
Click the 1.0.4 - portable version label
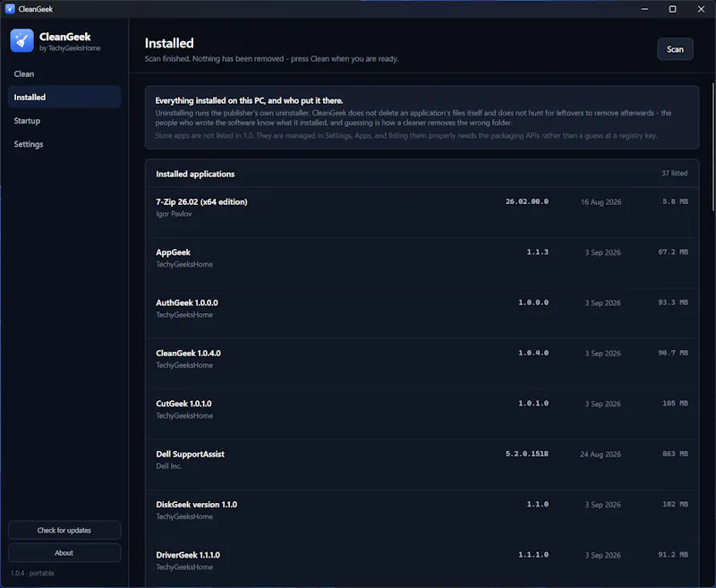[x=32, y=573]
